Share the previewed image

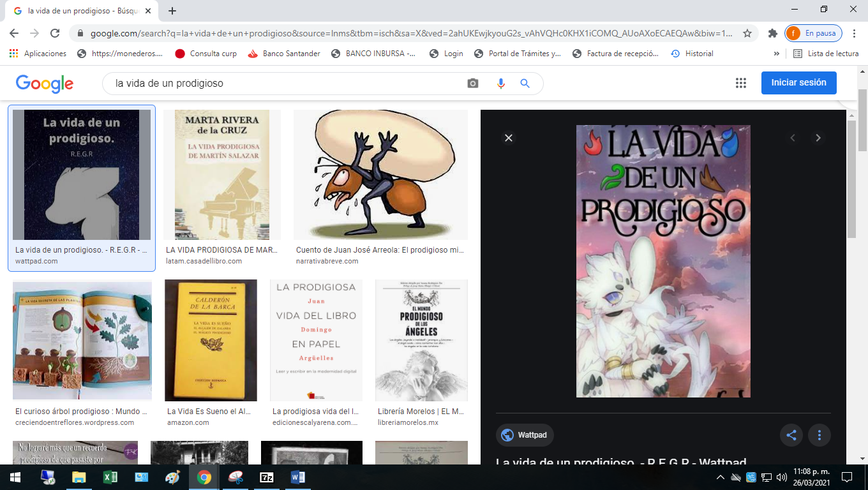791,435
